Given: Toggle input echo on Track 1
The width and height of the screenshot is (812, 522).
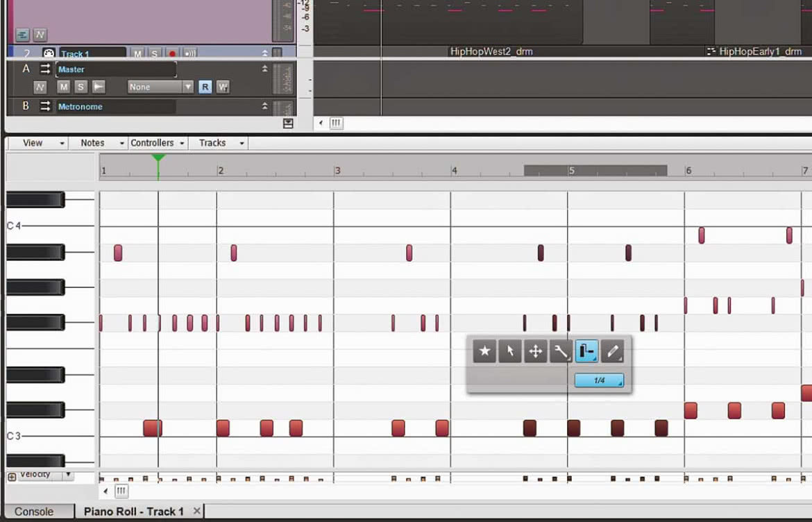Looking at the screenshot, I should point(190,53).
